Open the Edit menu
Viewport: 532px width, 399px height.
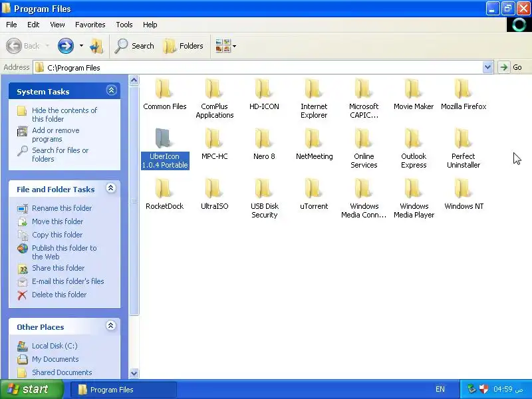tap(33, 25)
